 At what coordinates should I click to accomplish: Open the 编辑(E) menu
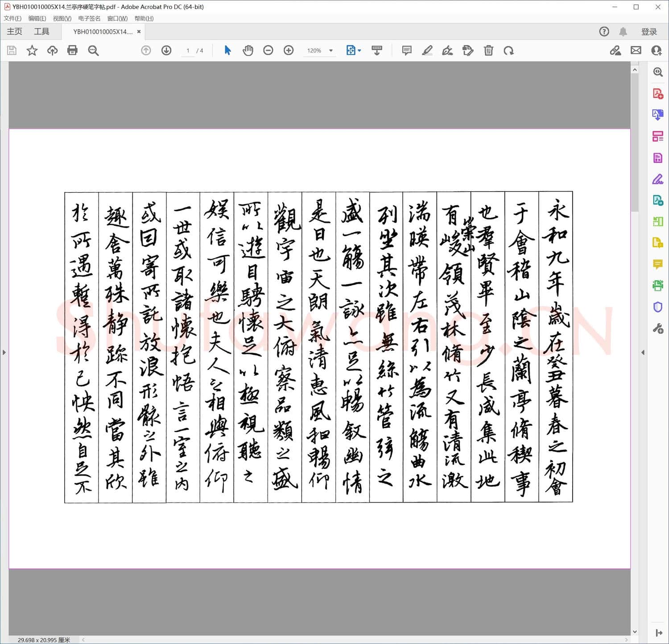pyautogui.click(x=37, y=18)
